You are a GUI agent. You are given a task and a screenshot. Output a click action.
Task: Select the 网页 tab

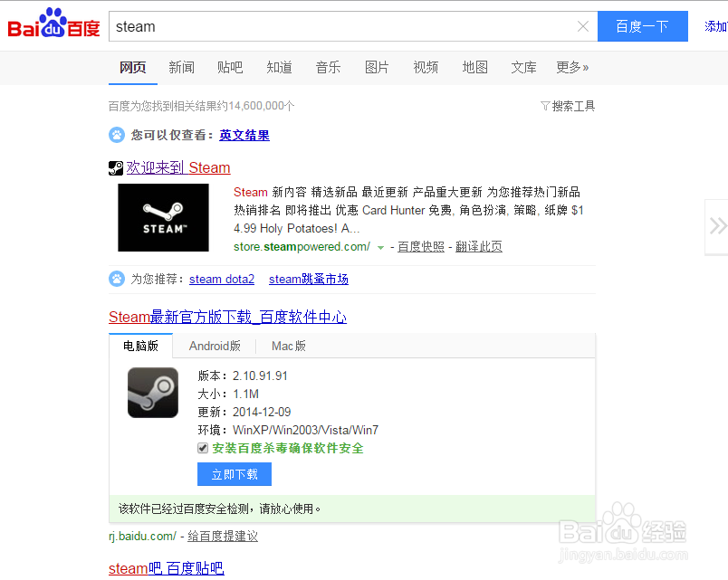(133, 68)
